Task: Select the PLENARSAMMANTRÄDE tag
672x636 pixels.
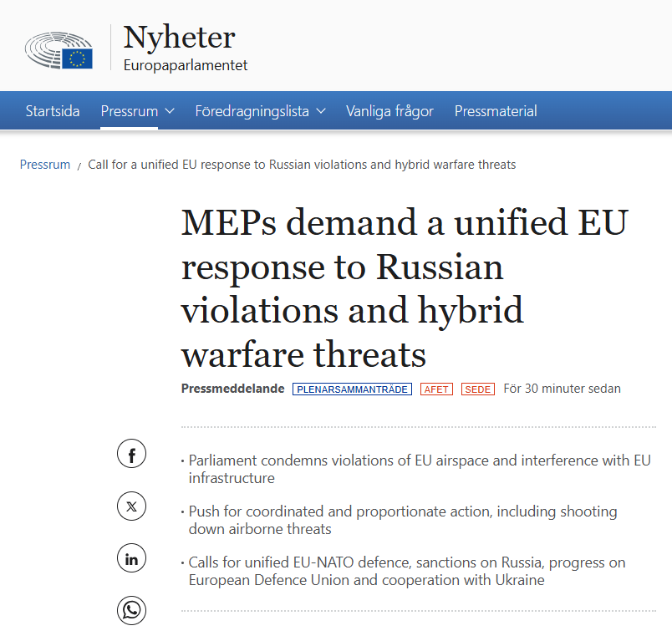Action: [352, 389]
